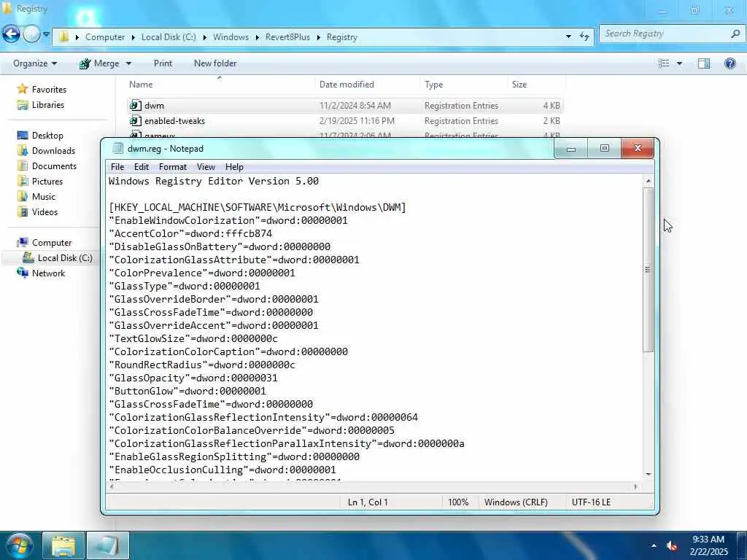Image resolution: width=747 pixels, height=560 pixels.
Task: Click the taskbar clock 9:33 AM
Action: tap(708, 540)
